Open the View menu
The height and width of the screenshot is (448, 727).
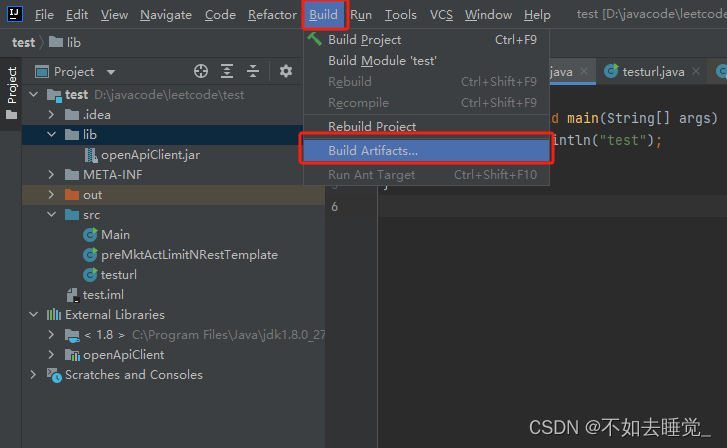click(x=114, y=15)
